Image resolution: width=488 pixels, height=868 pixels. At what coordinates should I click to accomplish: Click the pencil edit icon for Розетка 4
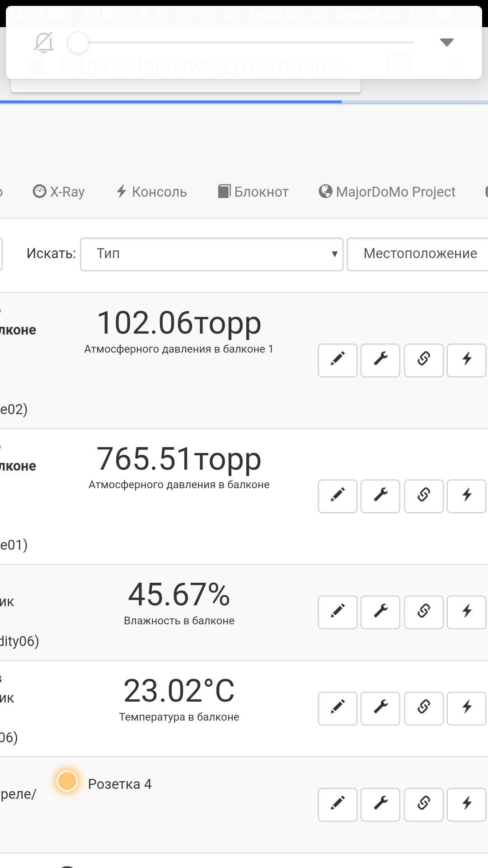tap(338, 805)
